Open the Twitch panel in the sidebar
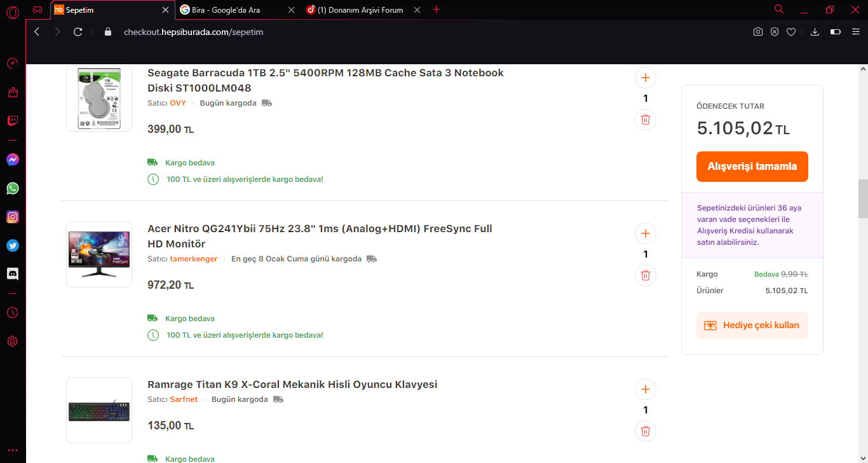868x463 pixels. (x=13, y=121)
